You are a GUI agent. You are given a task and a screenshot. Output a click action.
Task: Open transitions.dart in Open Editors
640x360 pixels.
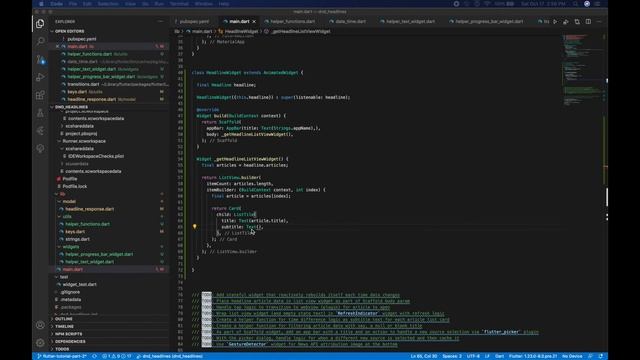83,84
